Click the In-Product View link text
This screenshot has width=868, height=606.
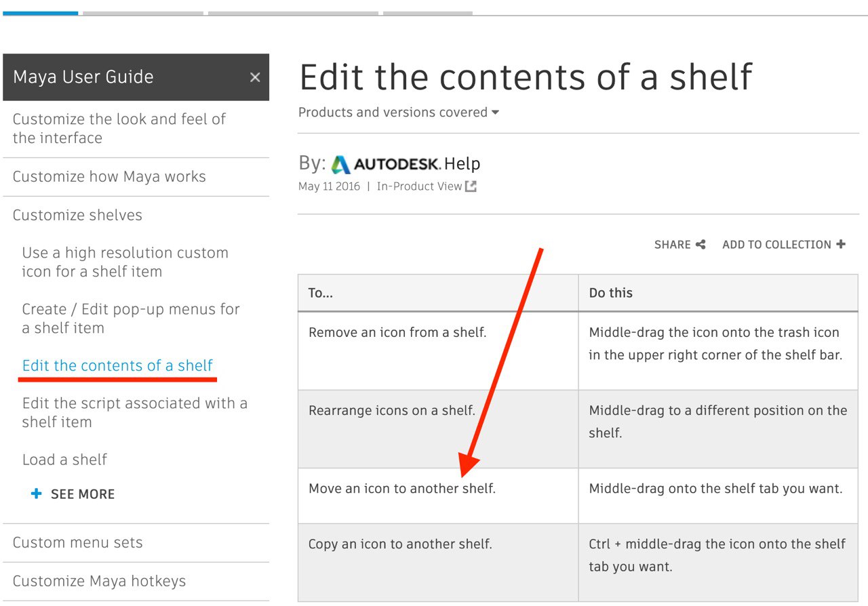[x=419, y=186]
